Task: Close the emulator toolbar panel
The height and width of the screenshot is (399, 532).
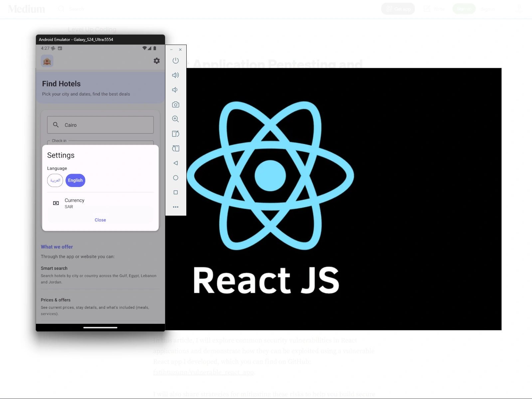Action: [180, 50]
